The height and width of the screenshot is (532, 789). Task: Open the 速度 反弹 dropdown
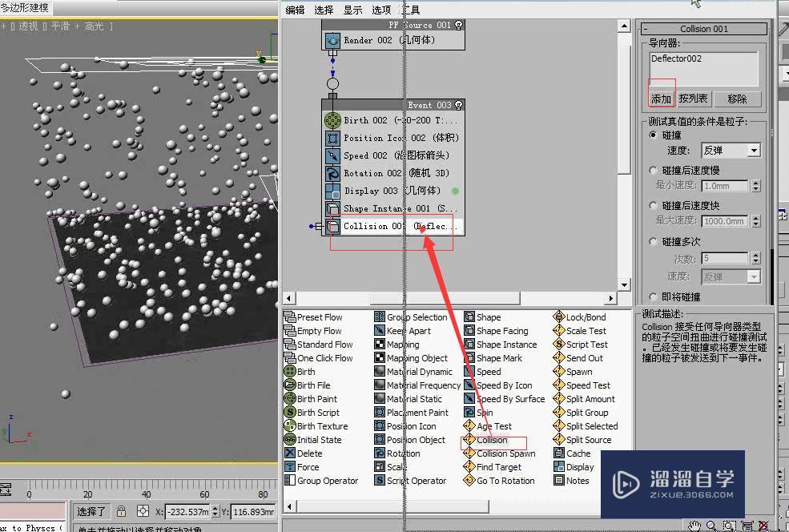(753, 151)
